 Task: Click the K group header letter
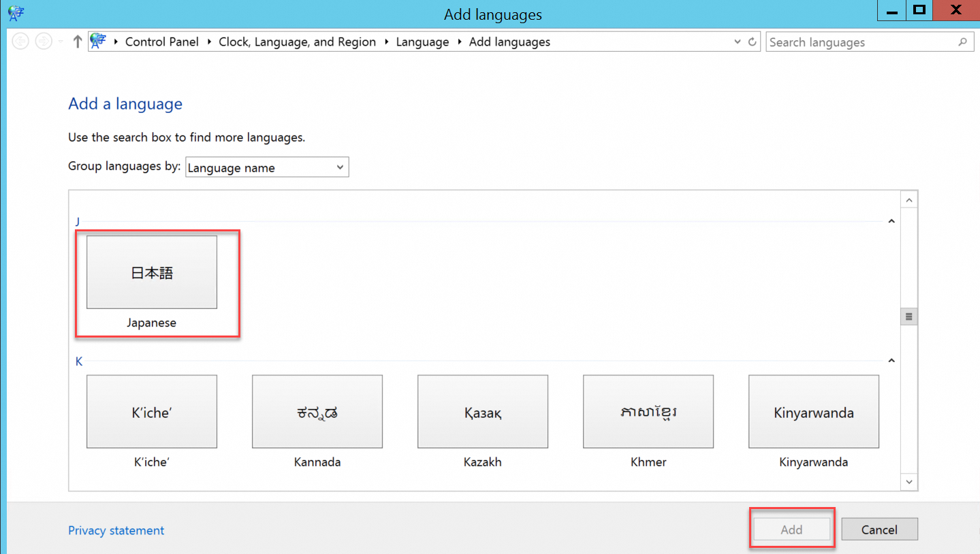pyautogui.click(x=79, y=361)
